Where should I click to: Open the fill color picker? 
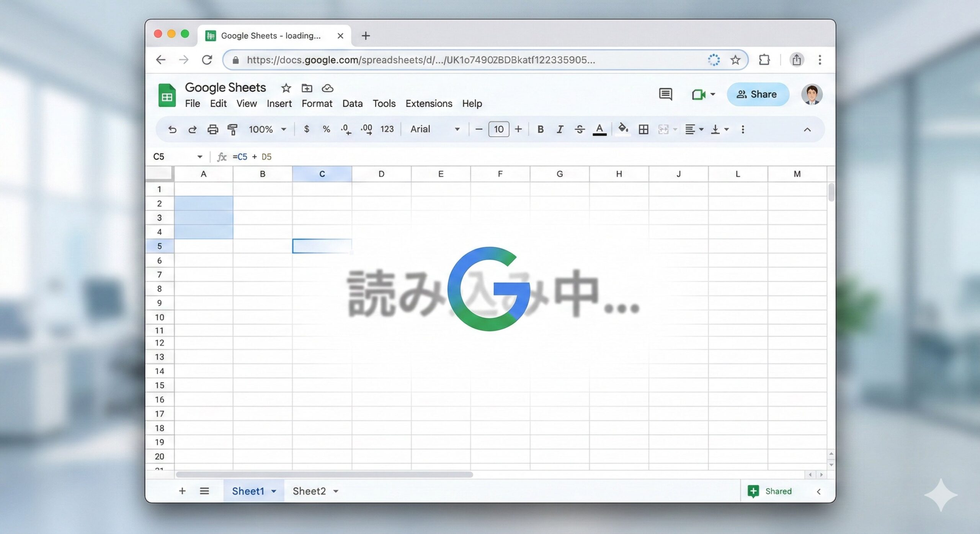(x=622, y=129)
